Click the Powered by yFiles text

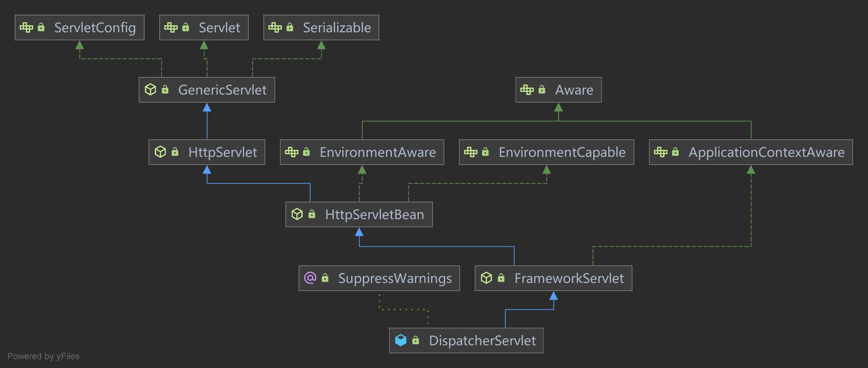pos(43,356)
